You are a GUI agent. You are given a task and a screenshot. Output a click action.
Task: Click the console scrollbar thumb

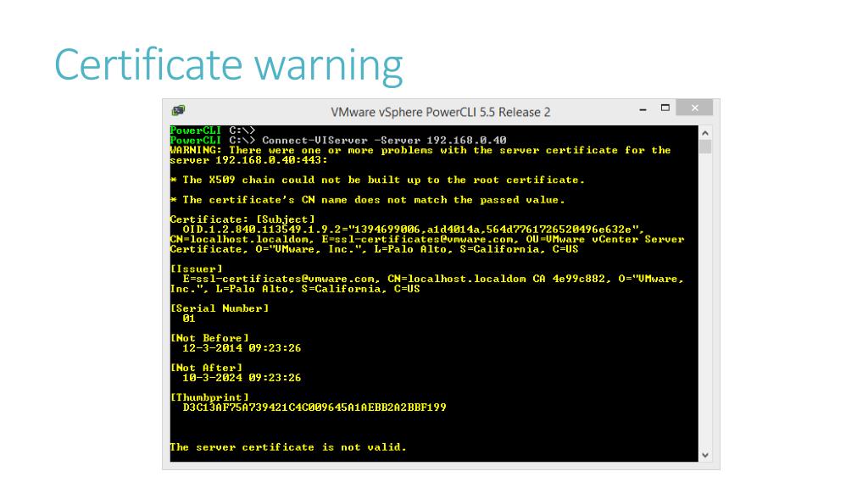tap(705, 147)
